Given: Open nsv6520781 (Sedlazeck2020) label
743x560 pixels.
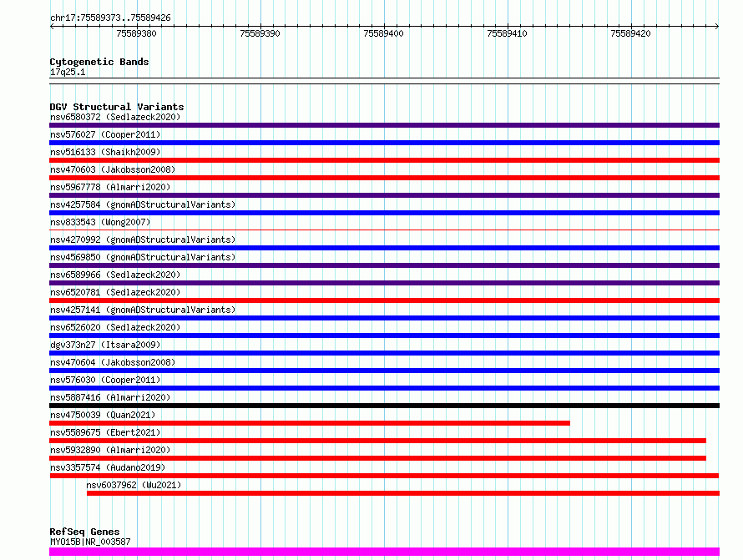Looking at the screenshot, I should point(115,292).
